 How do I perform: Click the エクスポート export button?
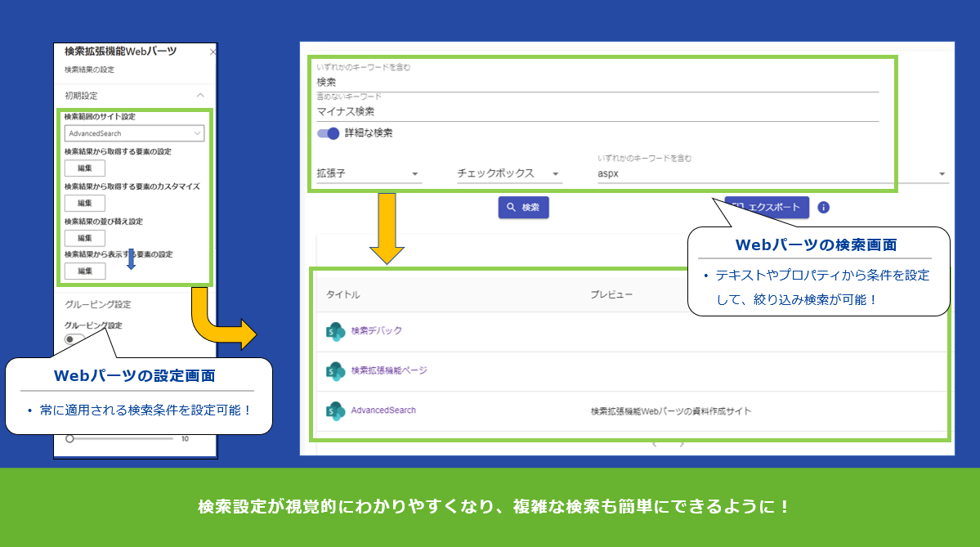767,207
